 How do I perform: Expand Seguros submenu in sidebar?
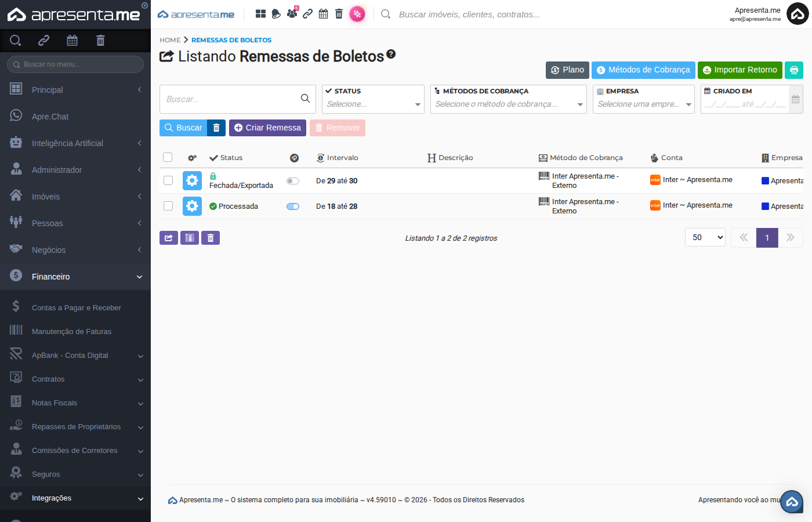pyautogui.click(x=75, y=474)
